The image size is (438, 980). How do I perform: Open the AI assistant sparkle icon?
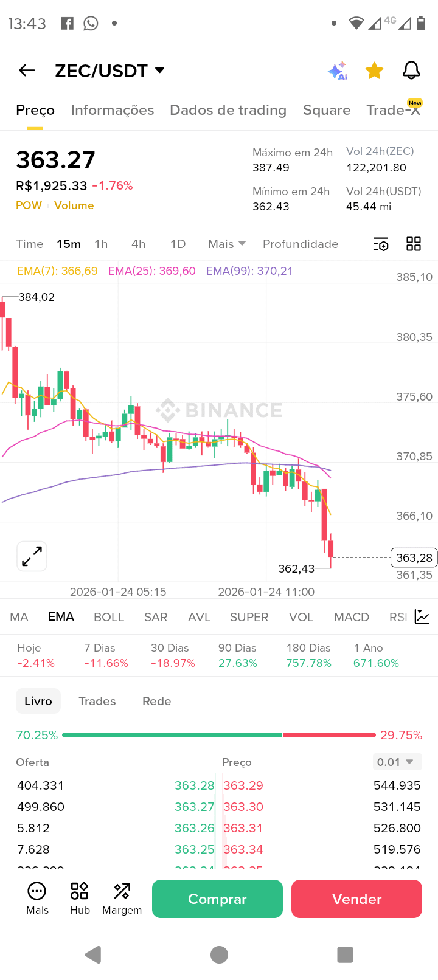point(338,71)
